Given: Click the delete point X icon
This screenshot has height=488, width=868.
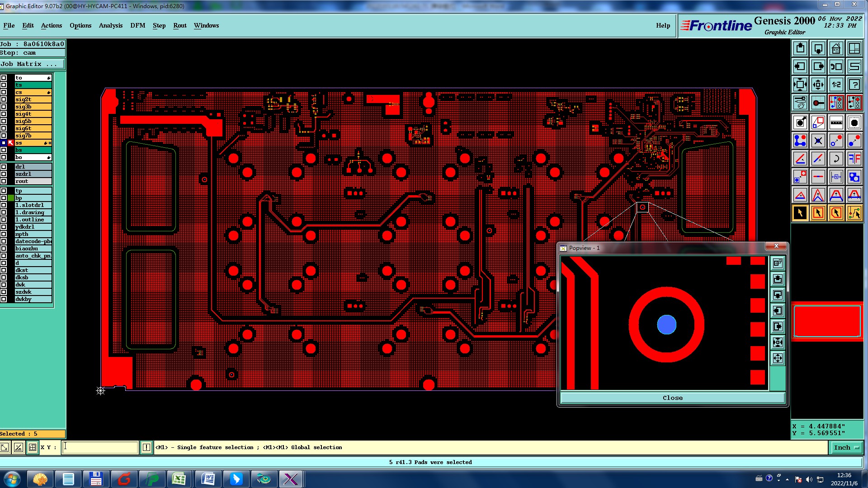Looking at the screenshot, I should pyautogui.click(x=818, y=141).
